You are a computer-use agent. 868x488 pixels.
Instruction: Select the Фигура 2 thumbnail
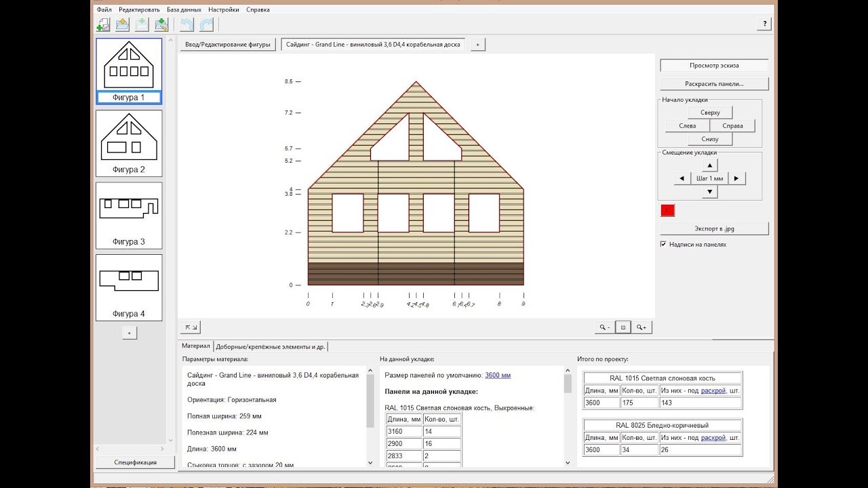tap(129, 142)
